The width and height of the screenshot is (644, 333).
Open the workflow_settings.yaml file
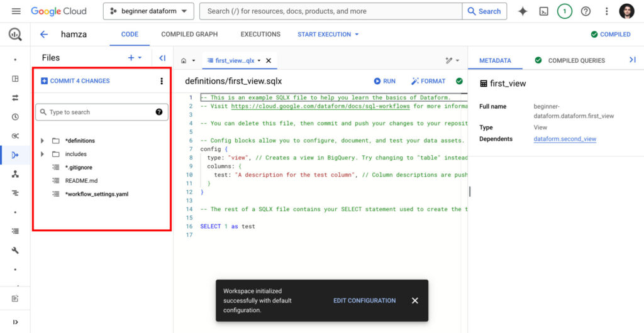(96, 194)
